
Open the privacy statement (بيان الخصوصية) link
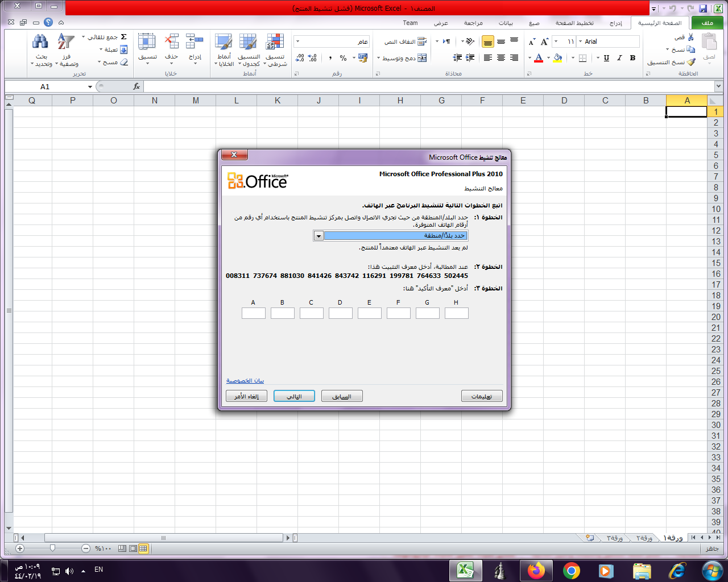[245, 380]
